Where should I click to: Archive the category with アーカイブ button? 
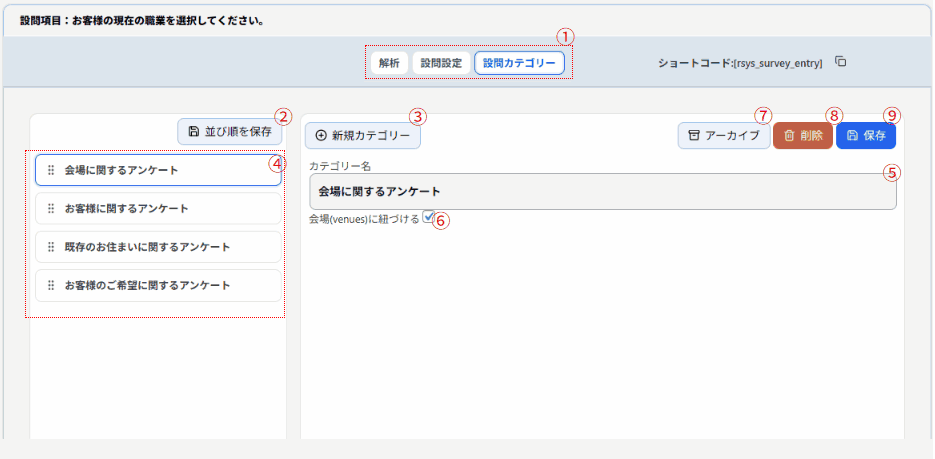click(x=723, y=136)
